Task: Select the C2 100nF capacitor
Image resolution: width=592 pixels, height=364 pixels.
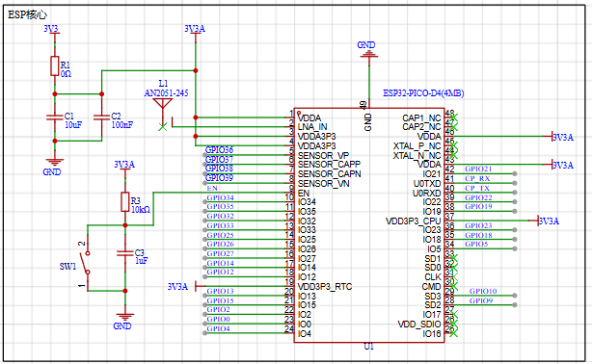Action: (101, 117)
